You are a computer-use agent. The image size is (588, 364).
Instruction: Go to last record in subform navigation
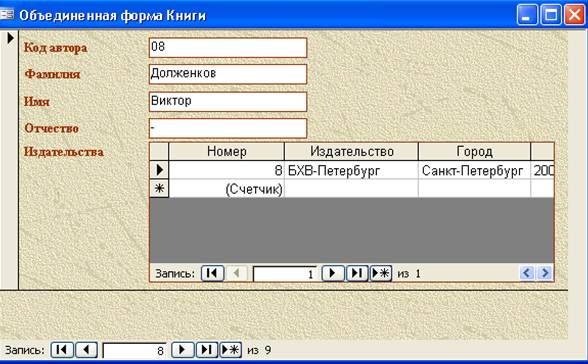click(x=357, y=273)
